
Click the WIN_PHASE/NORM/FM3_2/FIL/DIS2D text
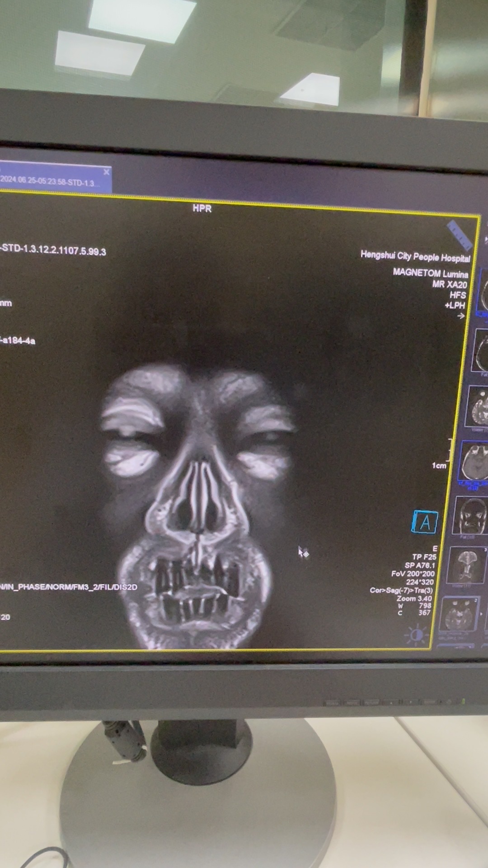pyautogui.click(x=68, y=587)
